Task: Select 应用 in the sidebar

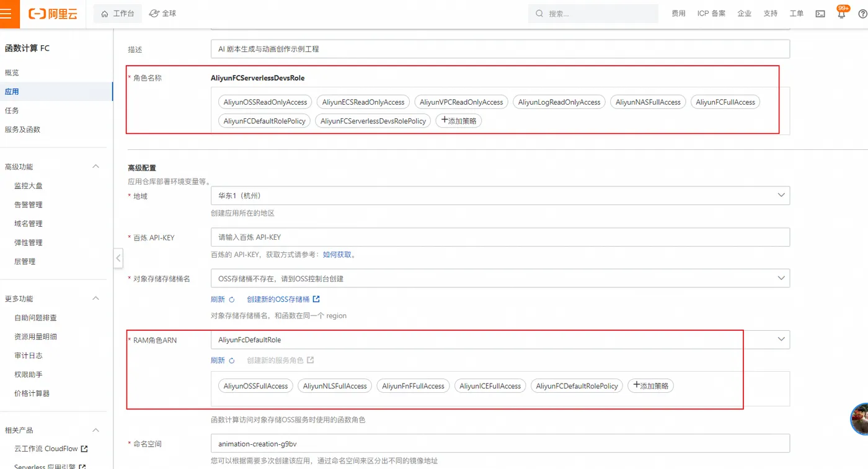Action: [x=56, y=92]
